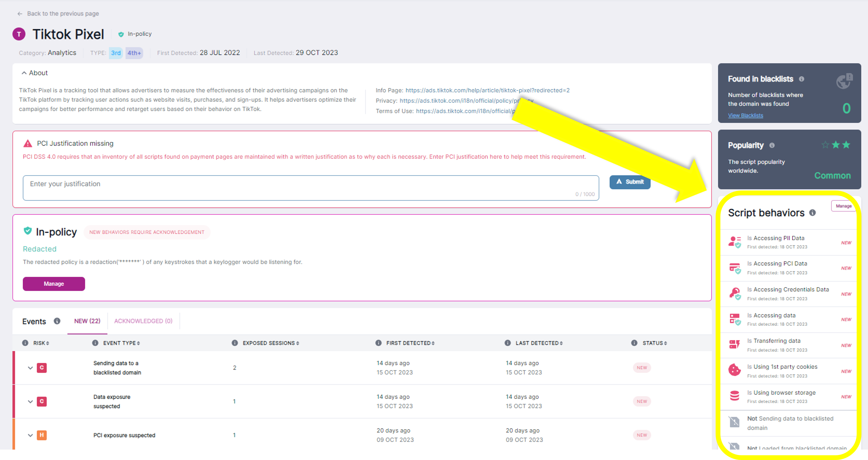Click the high H badge on PCI exposure row
This screenshot has width=868, height=460.
(x=42, y=435)
